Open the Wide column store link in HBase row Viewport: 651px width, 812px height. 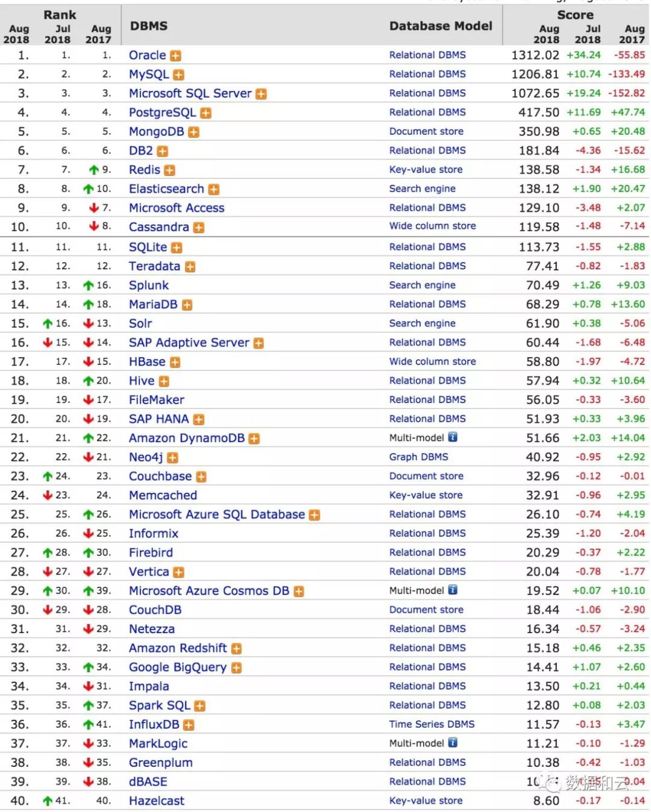(x=432, y=361)
